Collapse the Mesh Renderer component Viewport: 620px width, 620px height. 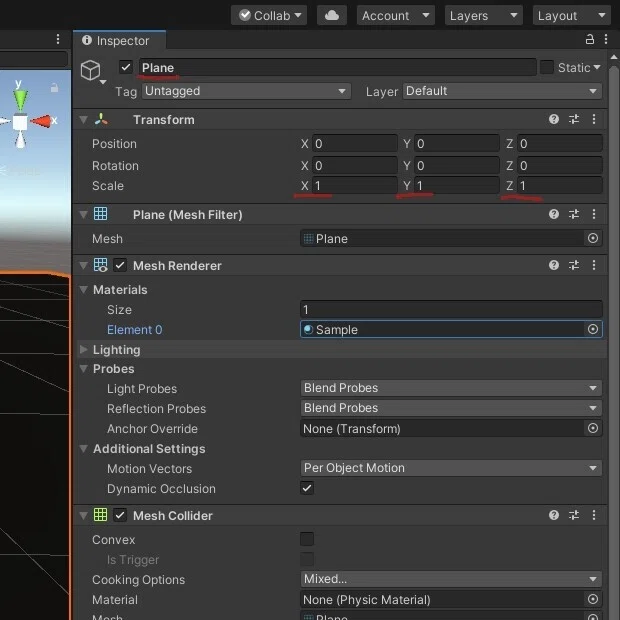point(83,265)
